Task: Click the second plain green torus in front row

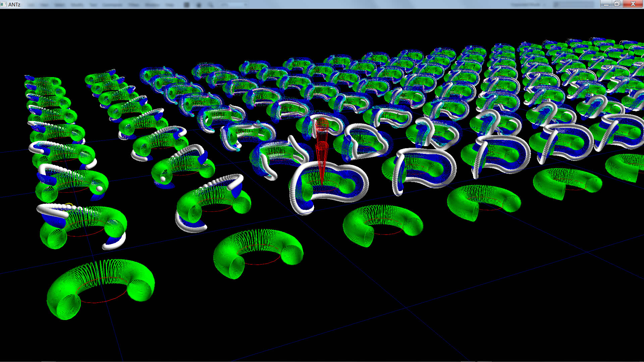Action: (x=228, y=258)
